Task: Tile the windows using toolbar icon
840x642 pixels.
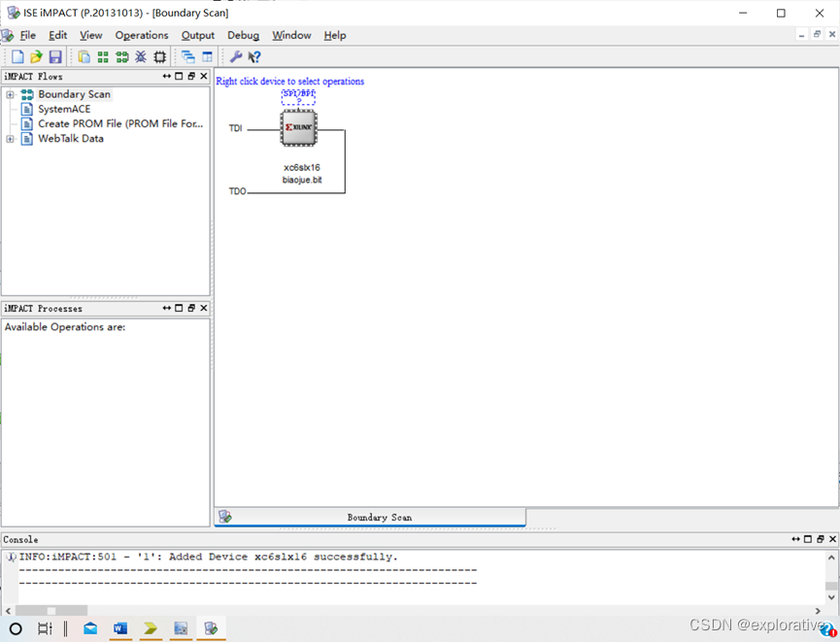Action: pos(207,56)
